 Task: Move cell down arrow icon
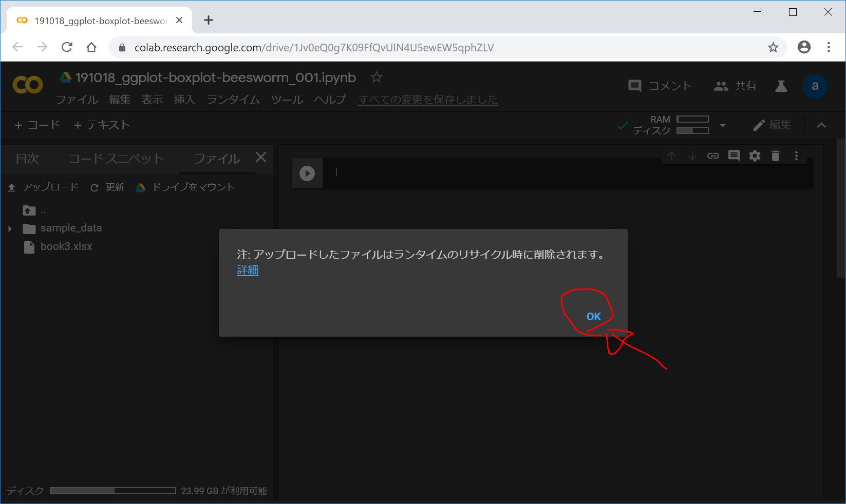(x=692, y=156)
